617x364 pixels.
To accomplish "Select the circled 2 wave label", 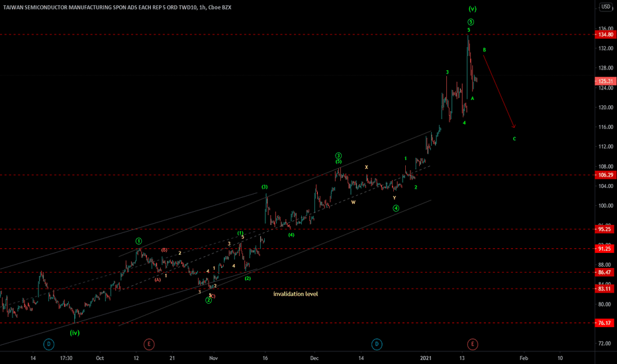I will click(209, 300).
